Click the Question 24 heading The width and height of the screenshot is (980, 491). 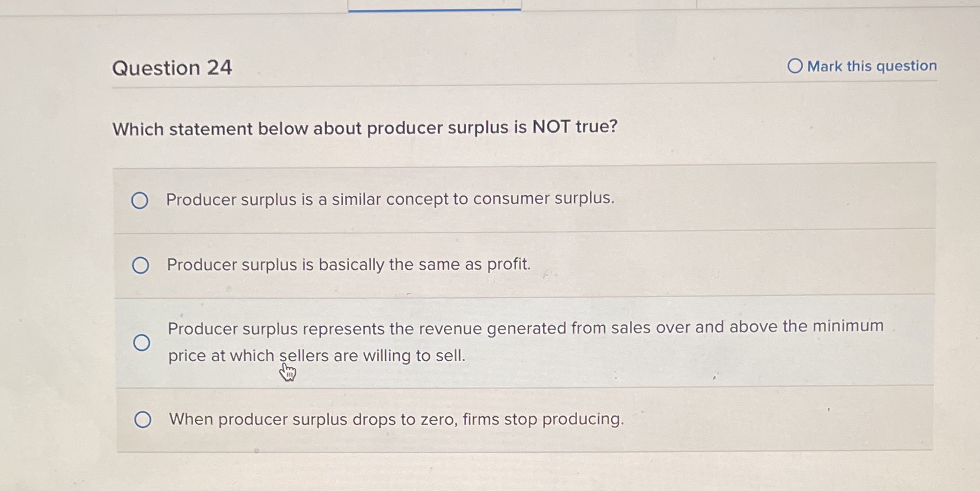(x=172, y=68)
